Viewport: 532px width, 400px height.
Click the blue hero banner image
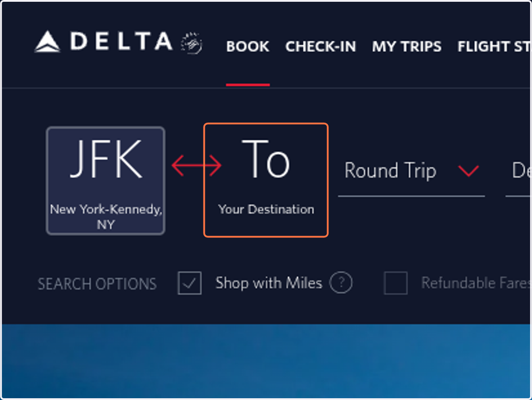pyautogui.click(x=266, y=361)
